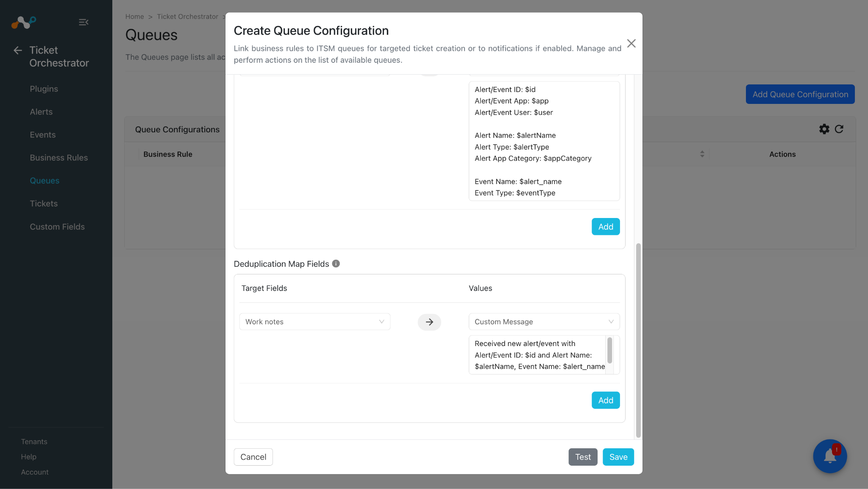Click the back arrow beside Ticket Orchestrator
The width and height of the screenshot is (868, 489).
pos(18,50)
